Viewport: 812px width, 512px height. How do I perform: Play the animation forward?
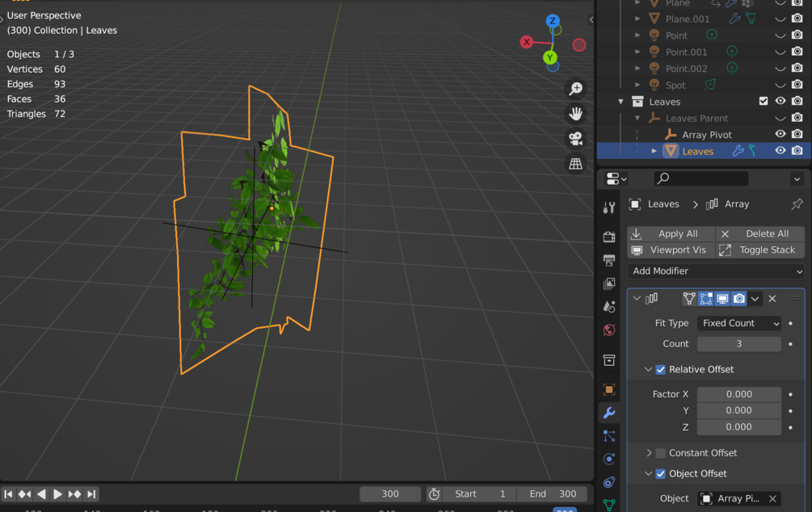[x=57, y=494]
